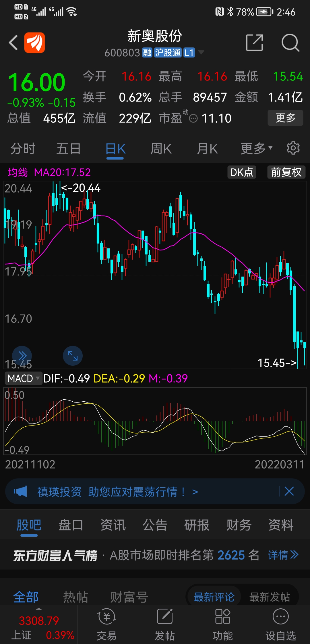
Task: Tap the double-arrow chart scroll icon
Action: coord(22,356)
